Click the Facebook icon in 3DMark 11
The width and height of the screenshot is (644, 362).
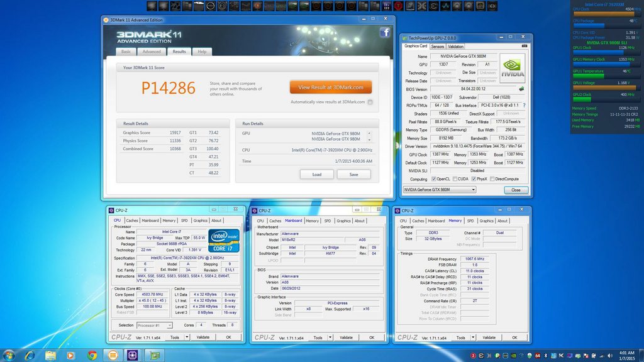[x=385, y=33]
